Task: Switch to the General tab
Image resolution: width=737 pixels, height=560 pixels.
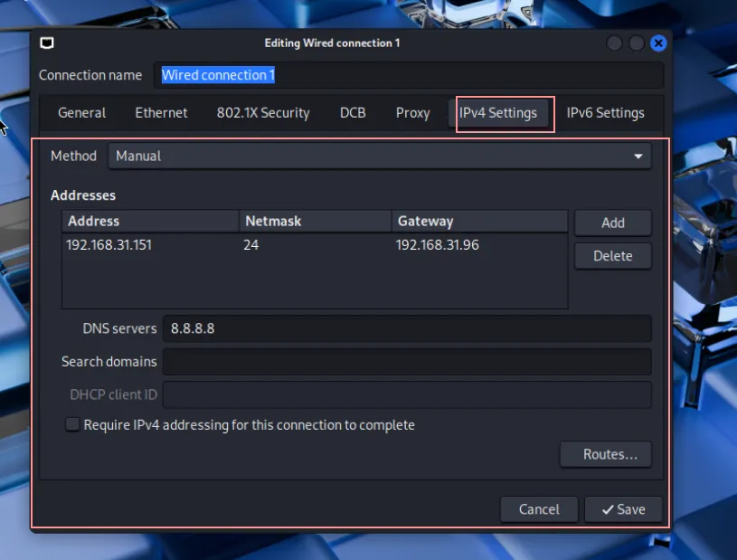Action: [x=81, y=113]
